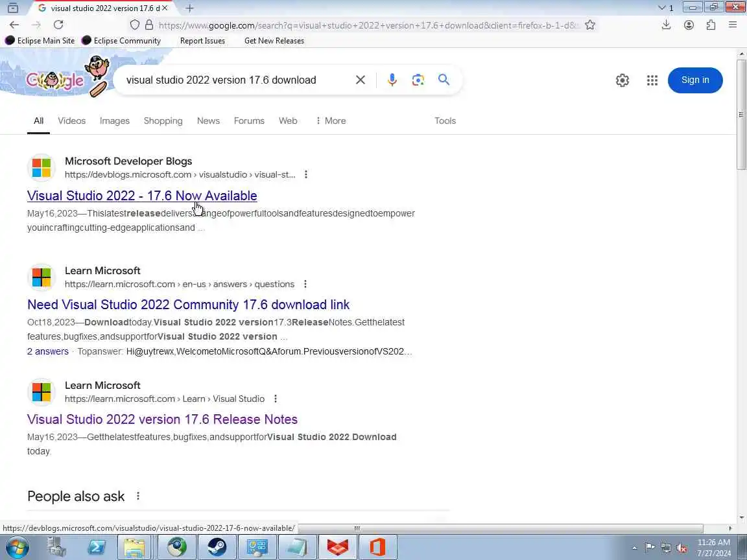Image resolution: width=747 pixels, height=560 pixels.
Task: Close the Visual Studio search tab
Action: click(164, 8)
